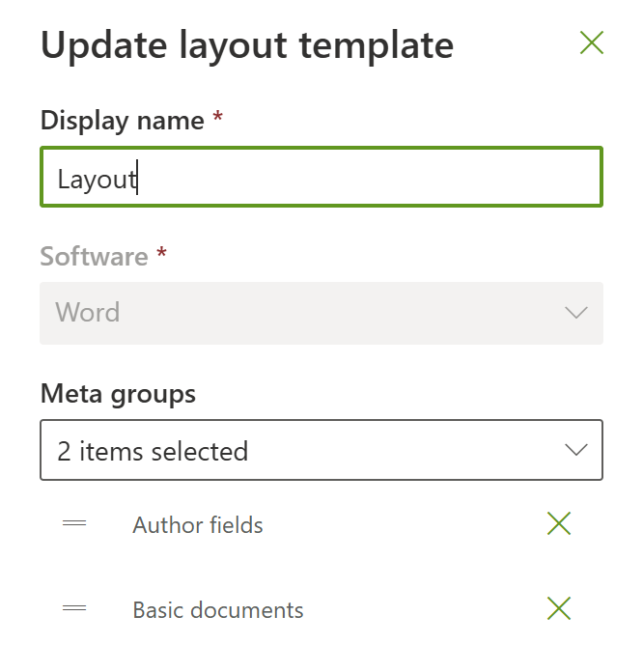The image size is (643, 672).
Task: Remove the Author fields meta group
Action: click(559, 524)
